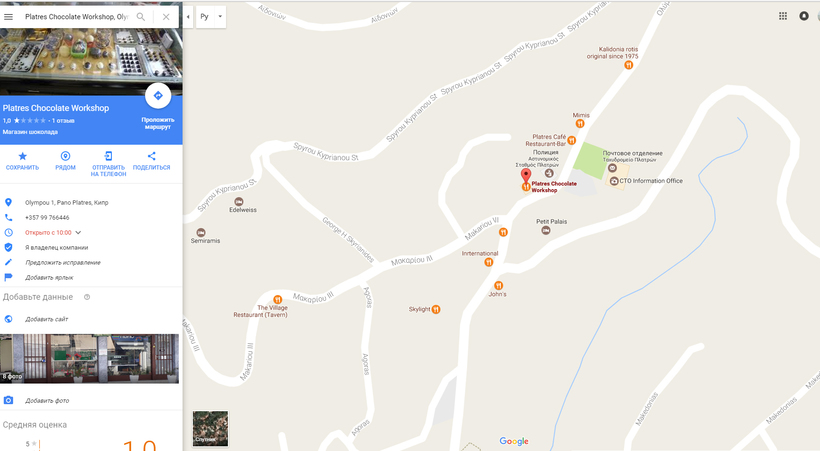Toggle satellite view thumbnail

tap(210, 429)
